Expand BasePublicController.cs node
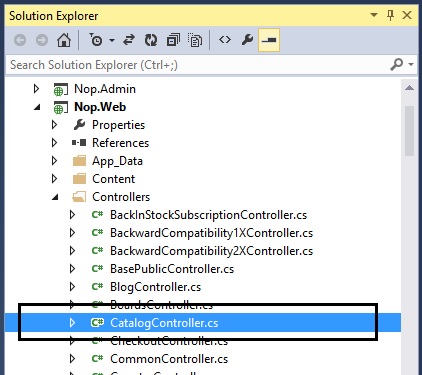This screenshot has width=422, height=375. click(x=72, y=269)
